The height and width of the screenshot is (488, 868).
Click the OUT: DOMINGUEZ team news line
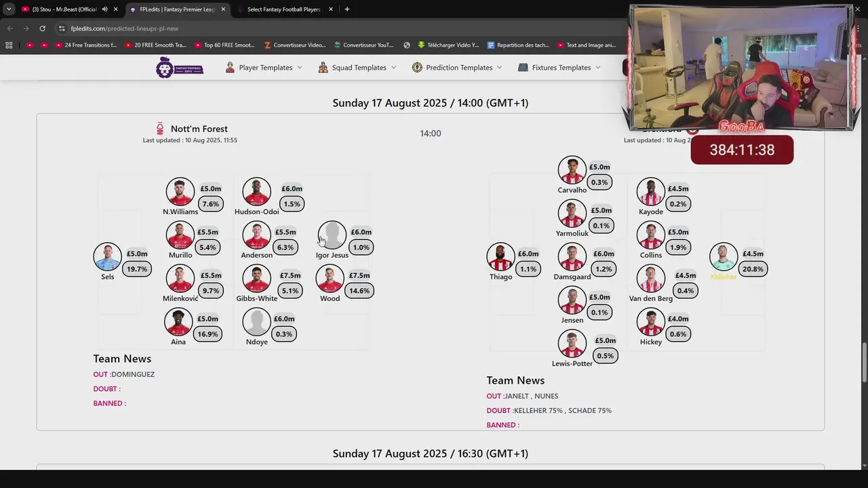(x=124, y=374)
